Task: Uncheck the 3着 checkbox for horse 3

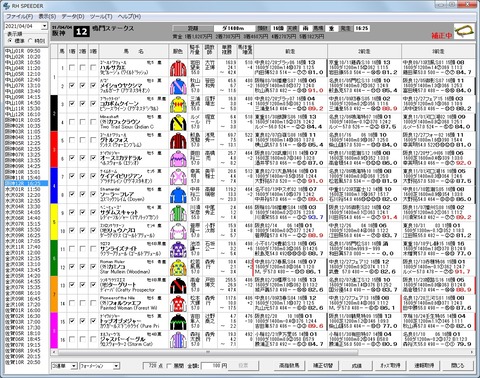Action: click(x=93, y=104)
